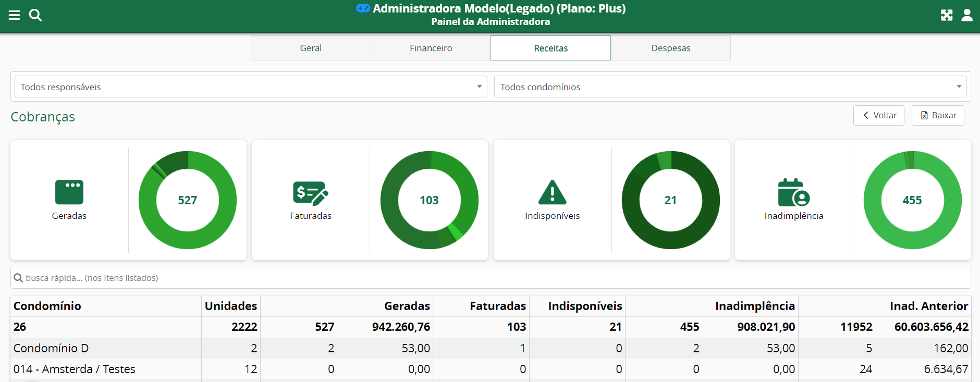This screenshot has width=980, height=382.
Task: Switch to the Geral tab
Action: coord(311,48)
